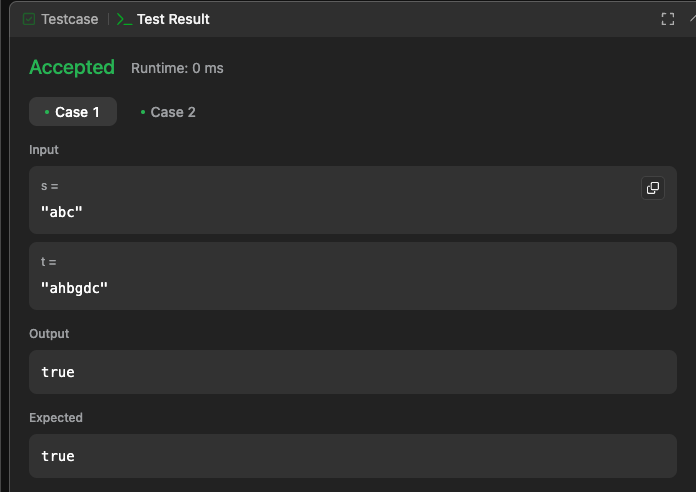Click the green dot beside Case 1

[x=47, y=112]
